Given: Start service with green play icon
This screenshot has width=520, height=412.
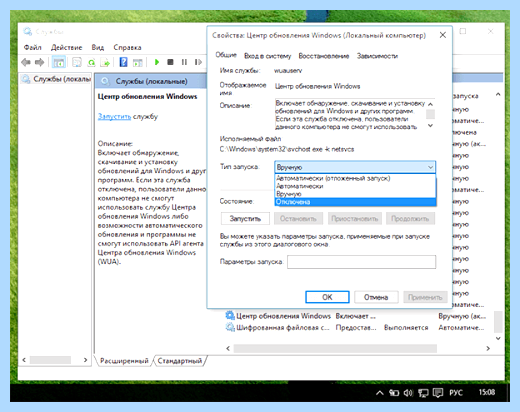Looking at the screenshot, I should coord(157,62).
